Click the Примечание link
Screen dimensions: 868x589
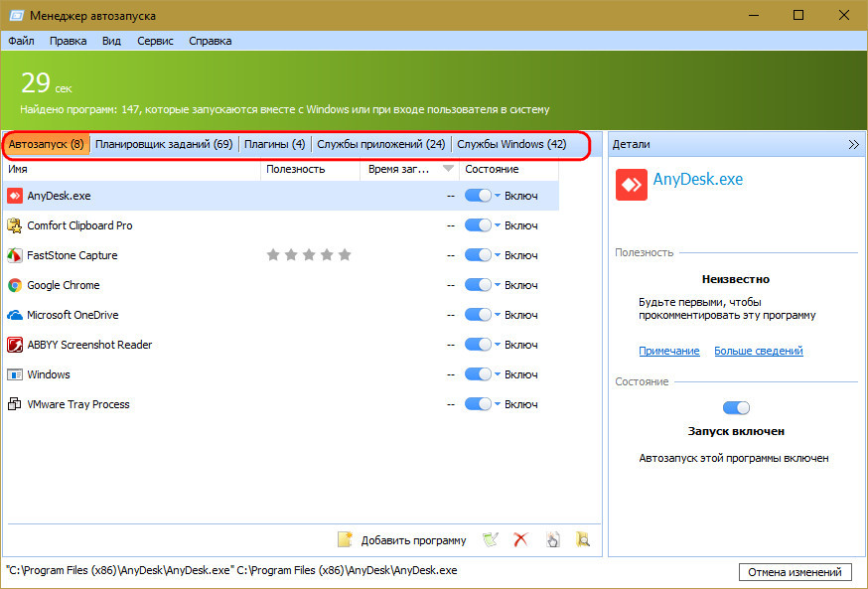point(668,351)
